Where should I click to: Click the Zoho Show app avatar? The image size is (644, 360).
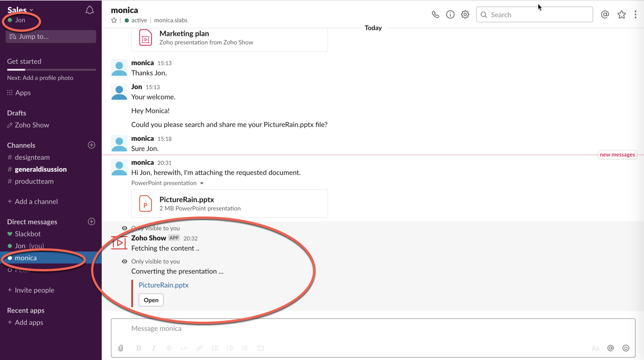[x=119, y=242]
